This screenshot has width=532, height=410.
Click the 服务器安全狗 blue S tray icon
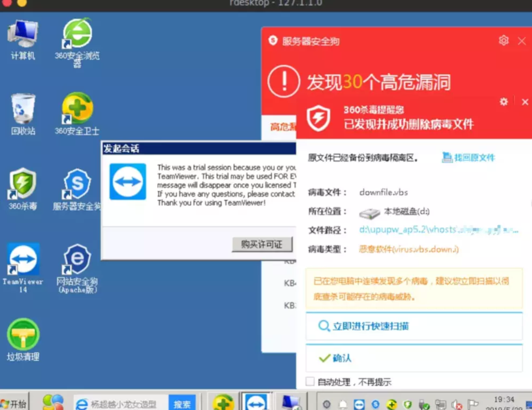tap(375, 404)
